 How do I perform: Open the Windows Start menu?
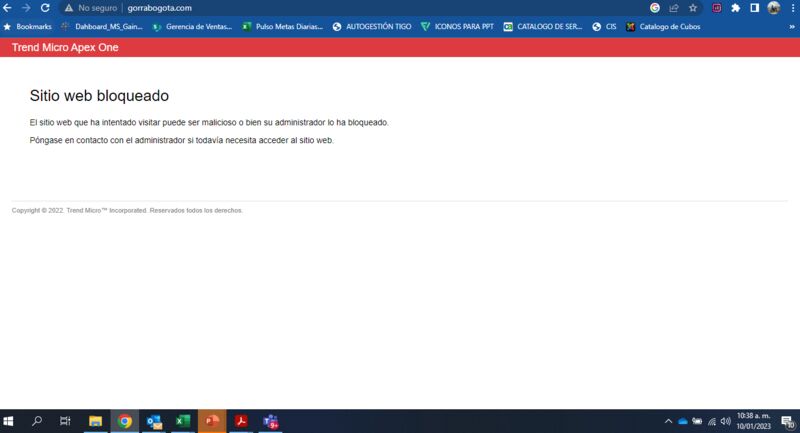8,421
